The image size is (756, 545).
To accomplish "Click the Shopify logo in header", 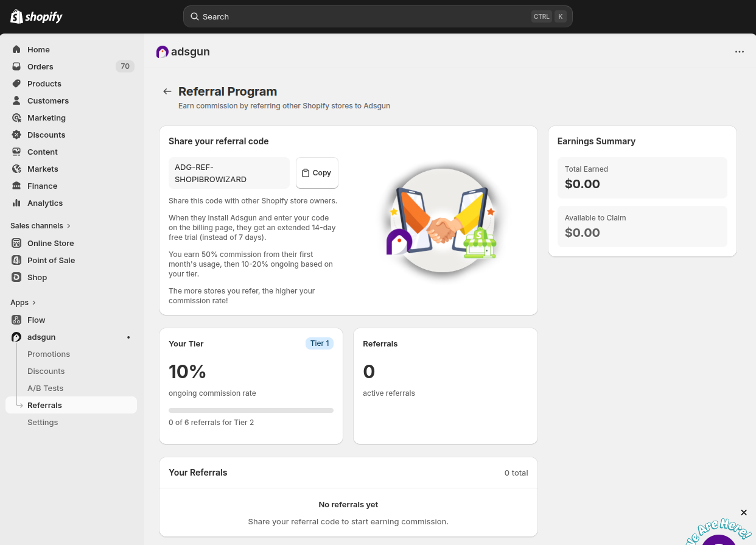I will [37, 16].
